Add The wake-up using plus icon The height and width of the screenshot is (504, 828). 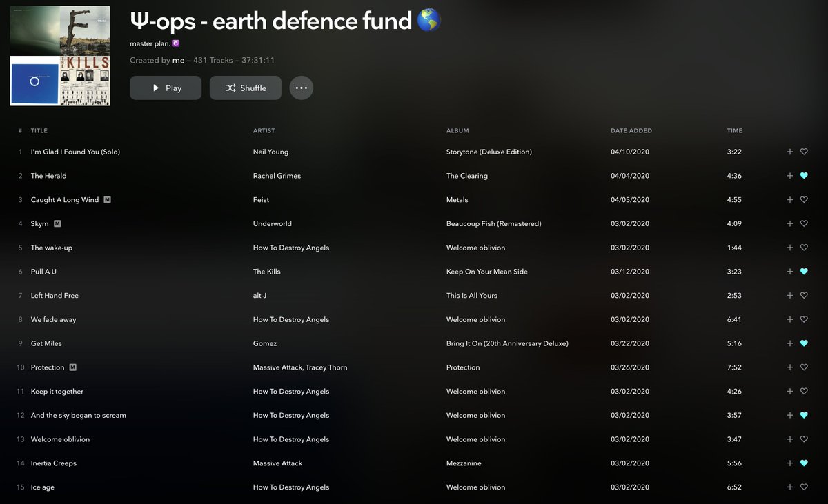[789, 248]
